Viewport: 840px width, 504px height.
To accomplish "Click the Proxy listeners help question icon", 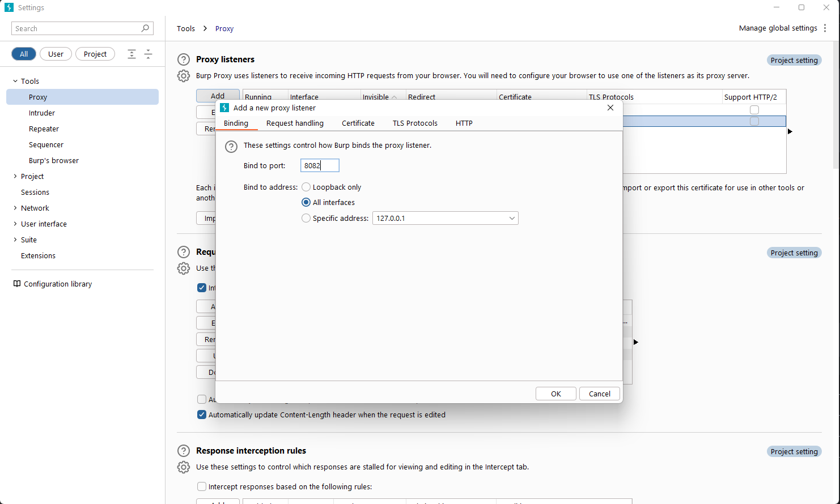I will [x=184, y=59].
